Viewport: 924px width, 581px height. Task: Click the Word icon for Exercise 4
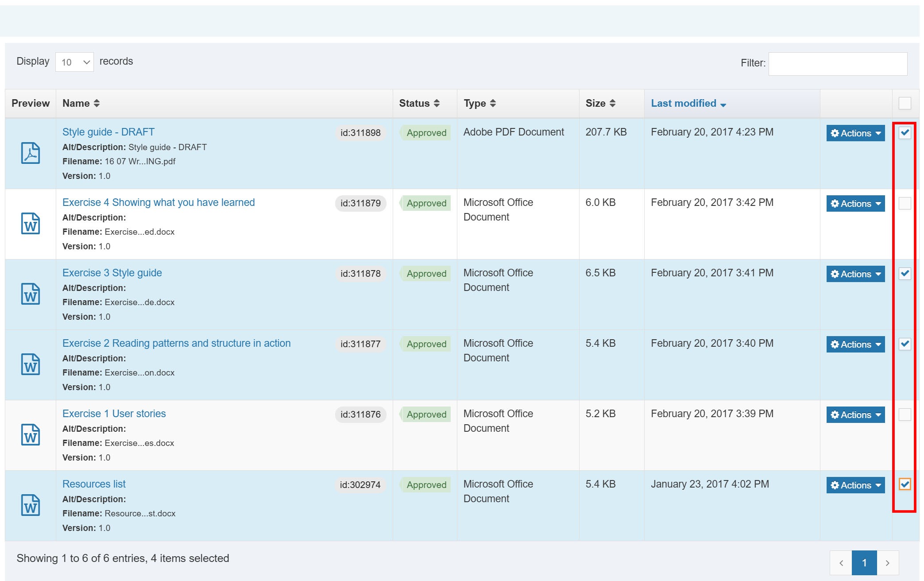(x=31, y=224)
